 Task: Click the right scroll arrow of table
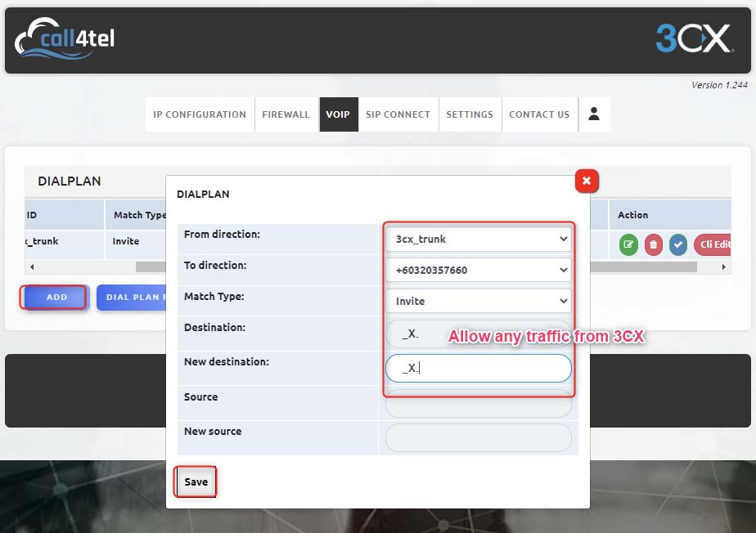click(x=724, y=266)
